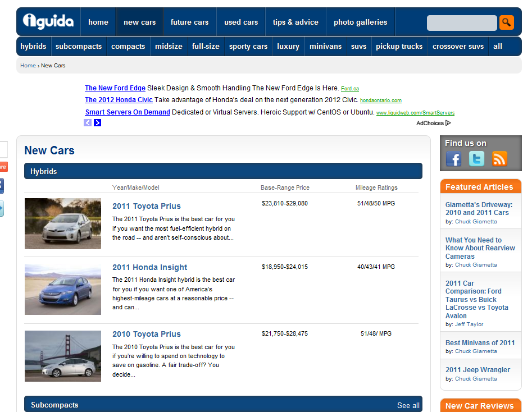
Task: Select the midsize category tab
Action: click(x=169, y=47)
